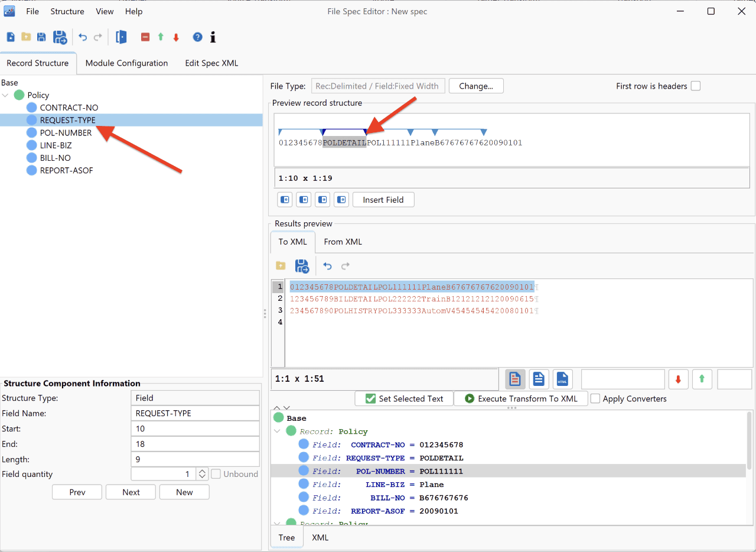Open the blue question mark help icon
Screen dimensions: 756x552
pos(198,37)
